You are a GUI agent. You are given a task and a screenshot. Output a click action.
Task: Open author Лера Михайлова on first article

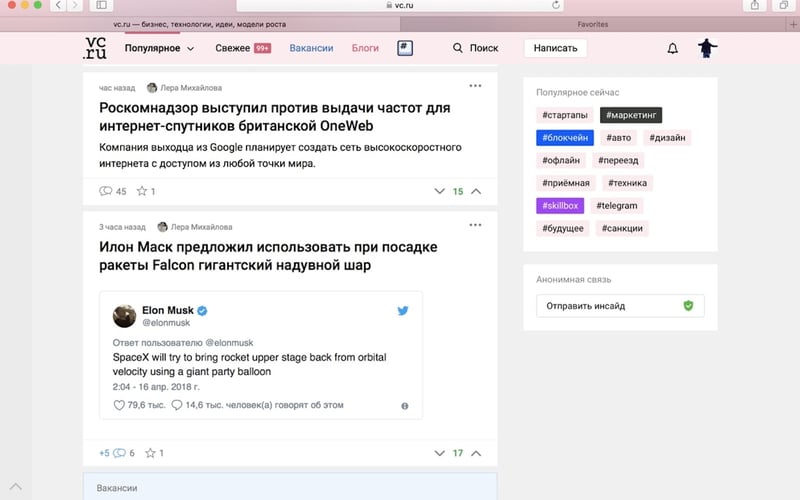(184, 88)
